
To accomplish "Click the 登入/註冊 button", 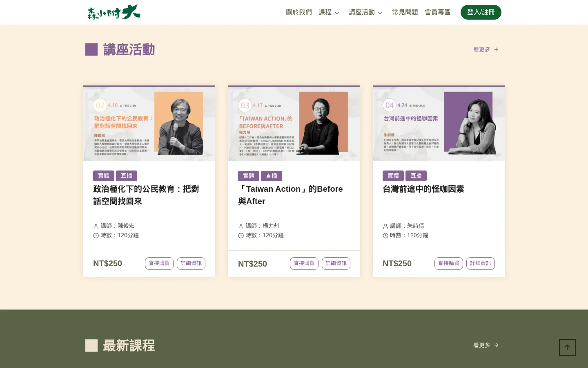I will tap(481, 12).
